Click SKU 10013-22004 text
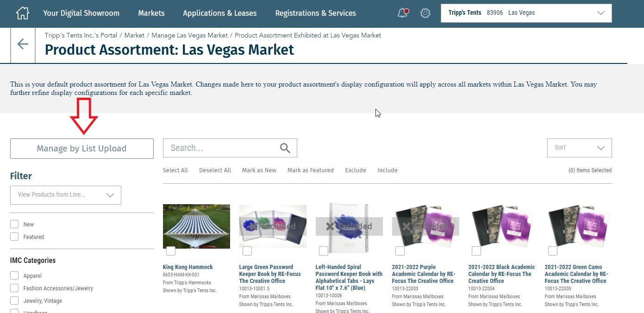Image resolution: width=644 pixels, height=313 pixels. tap(481, 288)
